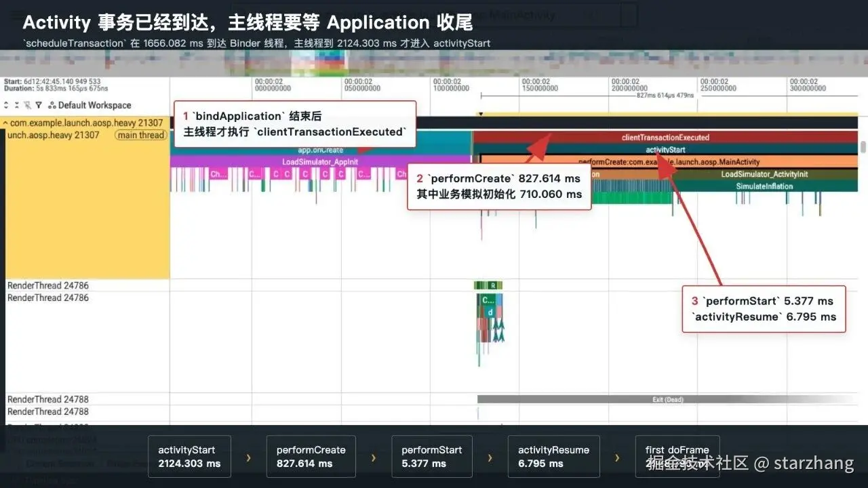Select the activityStart slice
Viewport: 868px width, 488px height.
click(665, 150)
